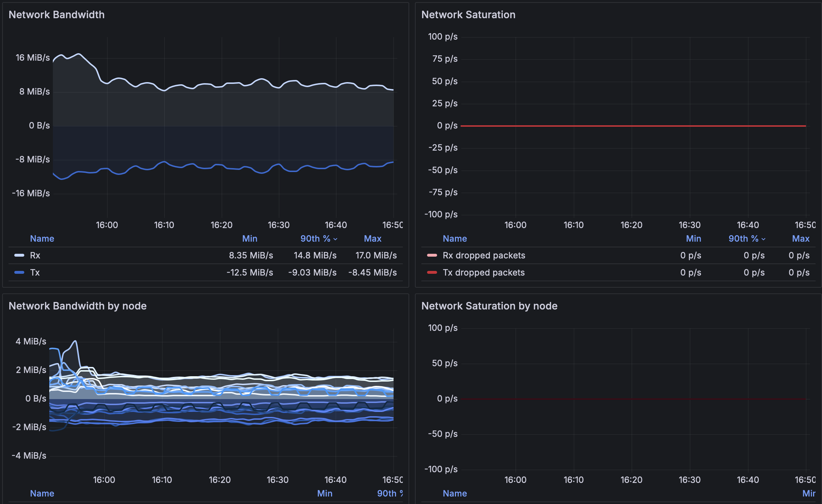
Task: Toggle the Tx series in the bandwidth legend
Action: click(x=35, y=272)
